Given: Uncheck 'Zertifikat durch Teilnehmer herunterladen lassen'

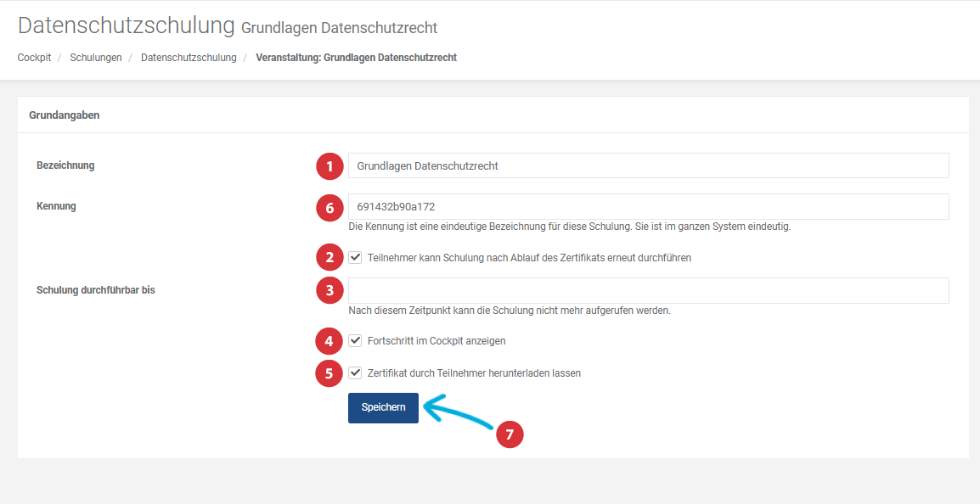Looking at the screenshot, I should pos(355,372).
